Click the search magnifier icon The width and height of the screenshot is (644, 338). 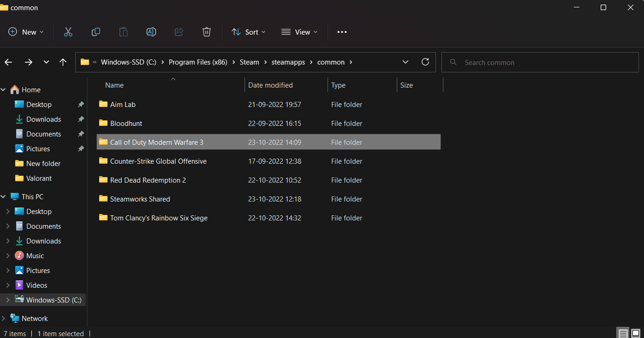453,62
